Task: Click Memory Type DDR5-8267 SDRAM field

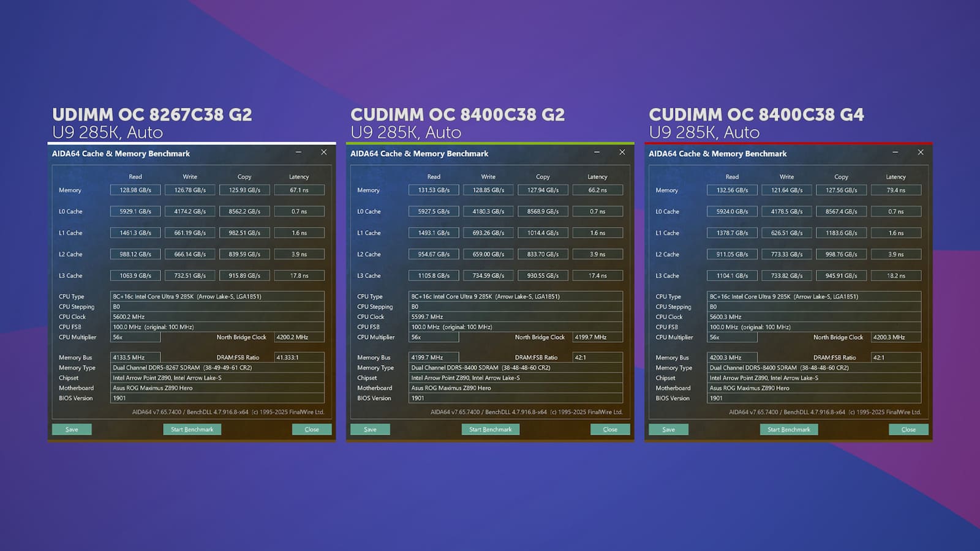Action: [x=217, y=367]
